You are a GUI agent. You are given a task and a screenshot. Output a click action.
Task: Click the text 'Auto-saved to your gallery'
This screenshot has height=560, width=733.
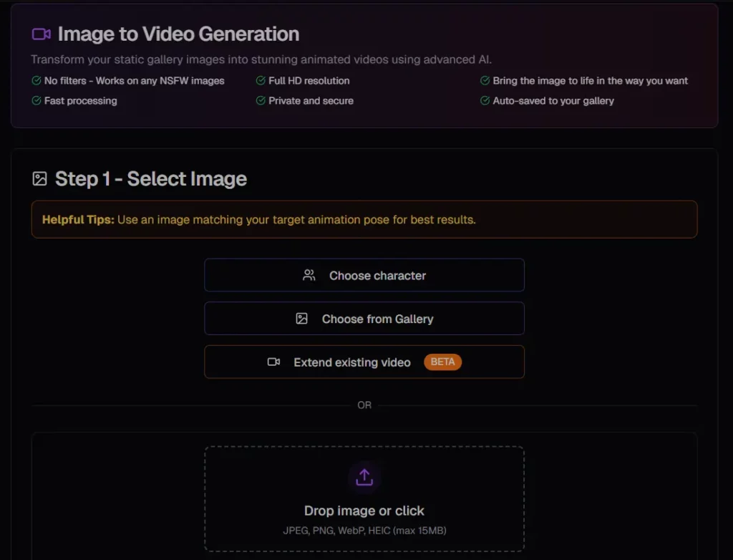click(553, 101)
